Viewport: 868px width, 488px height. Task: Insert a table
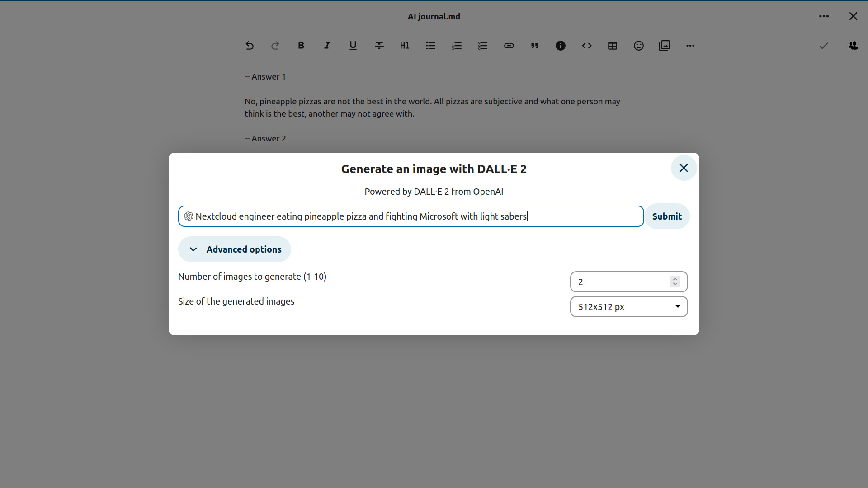pyautogui.click(x=613, y=46)
